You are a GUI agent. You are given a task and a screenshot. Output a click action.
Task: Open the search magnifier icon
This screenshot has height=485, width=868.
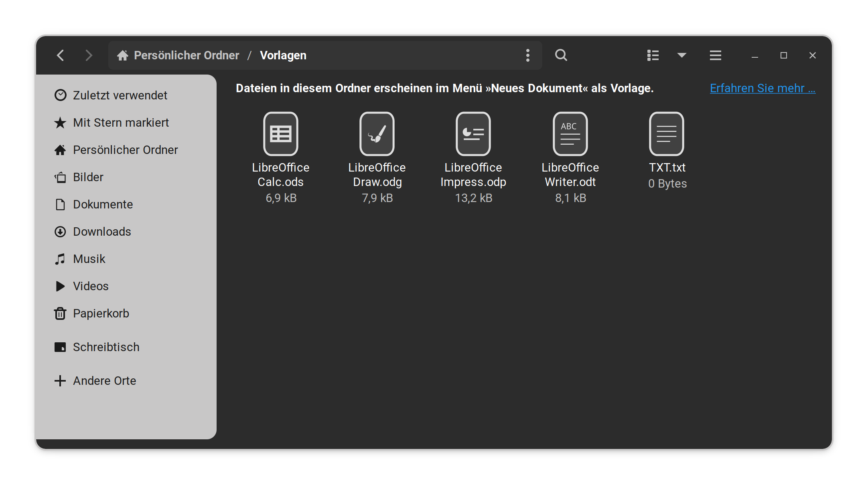click(x=561, y=55)
